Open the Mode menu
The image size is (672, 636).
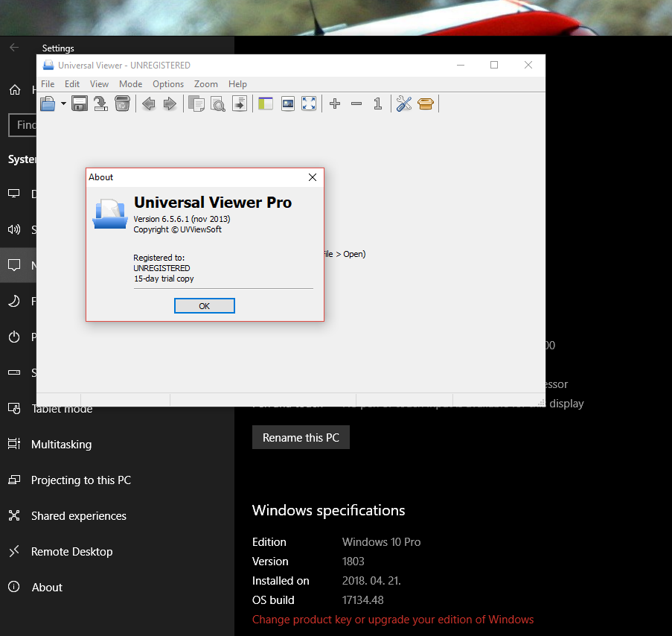[x=131, y=84]
